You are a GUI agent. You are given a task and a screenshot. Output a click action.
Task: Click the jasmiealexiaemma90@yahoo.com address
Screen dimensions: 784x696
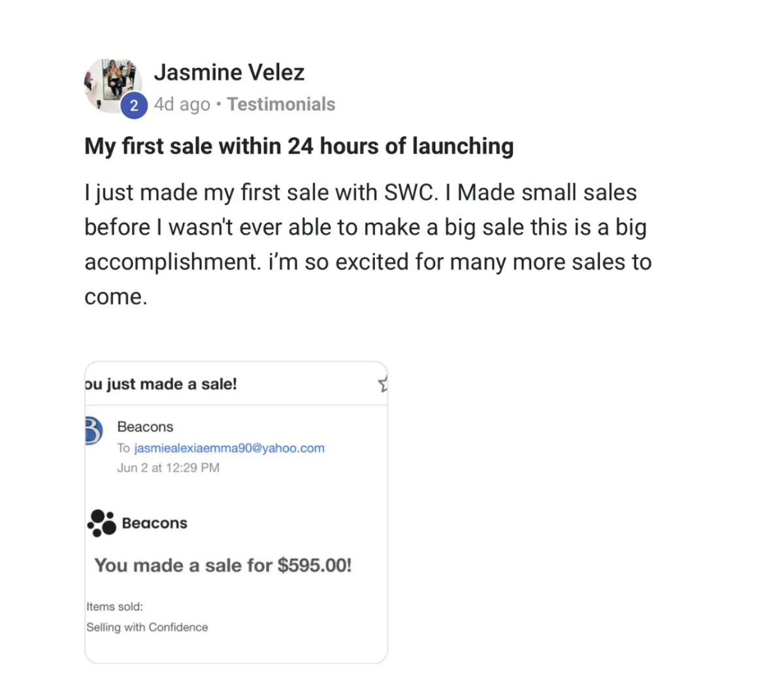pos(229,448)
